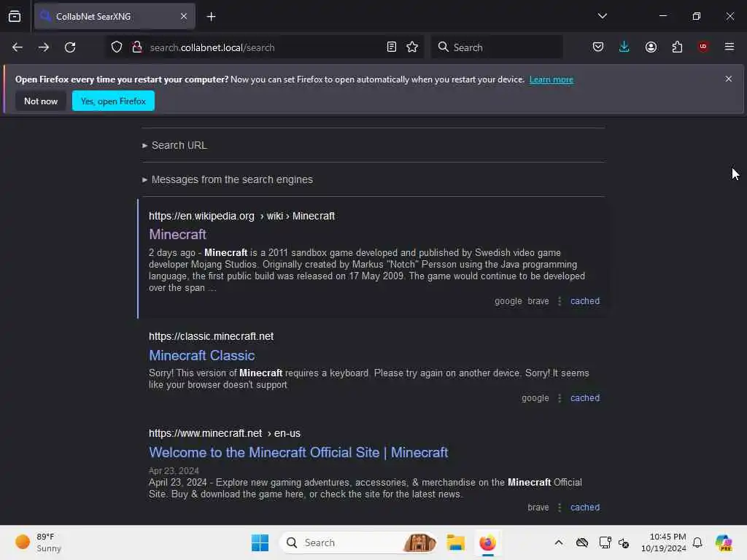
Task: Open cached link for Minecraft Classic
Action: [585, 398]
